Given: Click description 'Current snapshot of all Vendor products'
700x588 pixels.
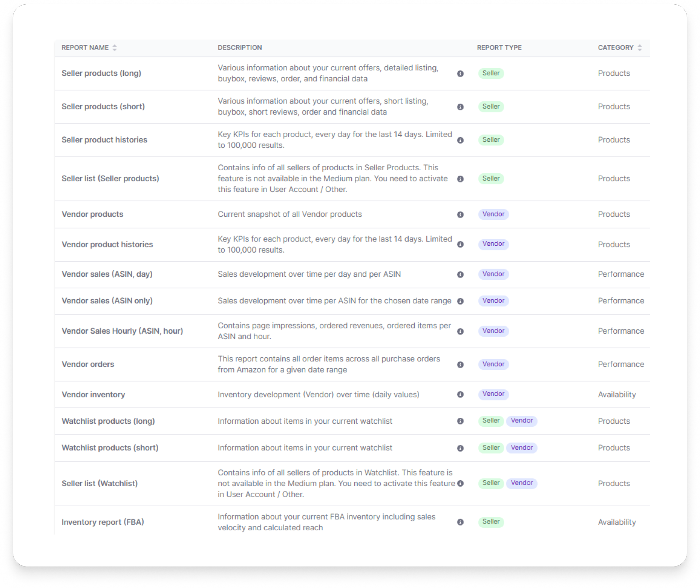Looking at the screenshot, I should click(x=290, y=214).
